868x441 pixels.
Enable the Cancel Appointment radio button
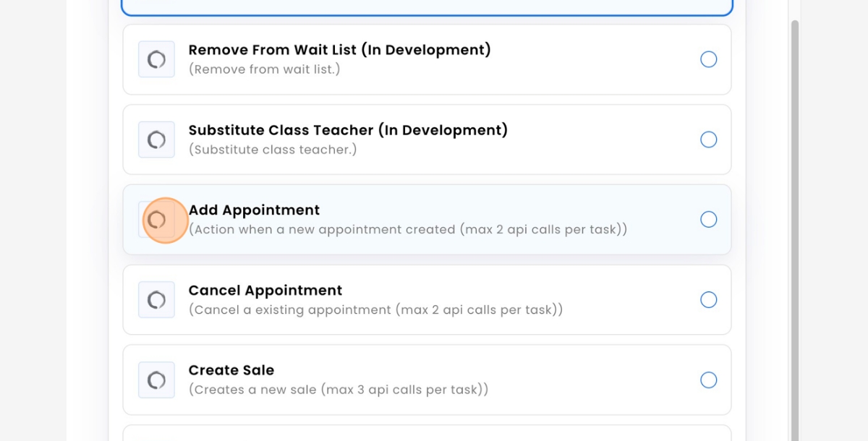point(709,299)
